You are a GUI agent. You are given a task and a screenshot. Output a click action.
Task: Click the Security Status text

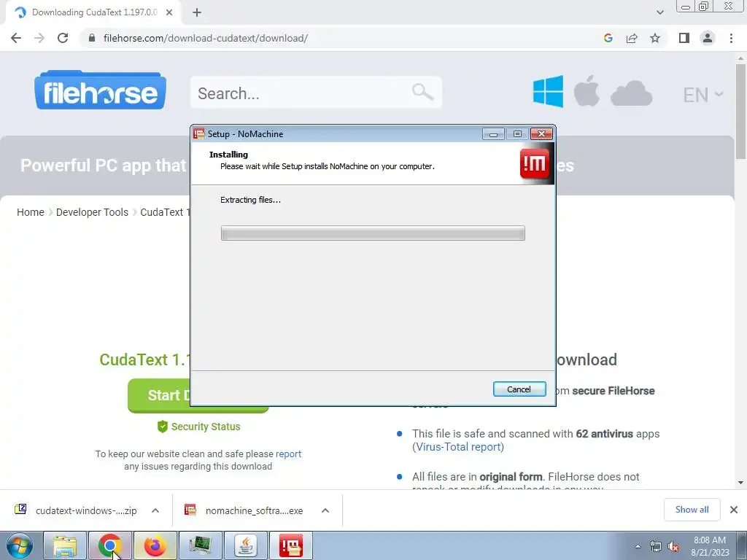(205, 427)
